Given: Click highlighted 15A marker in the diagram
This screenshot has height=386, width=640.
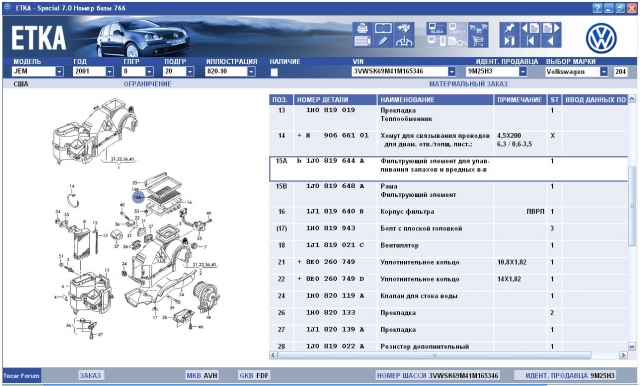Looking at the screenshot, I should point(138,197).
